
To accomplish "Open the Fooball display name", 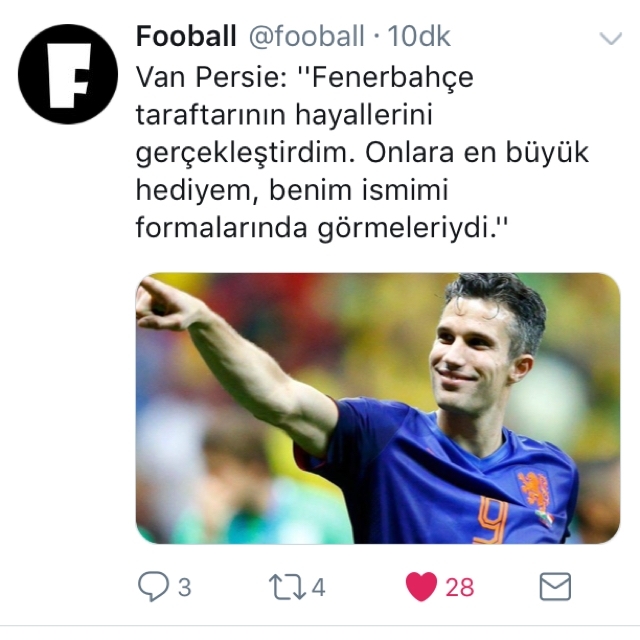I will [186, 36].
